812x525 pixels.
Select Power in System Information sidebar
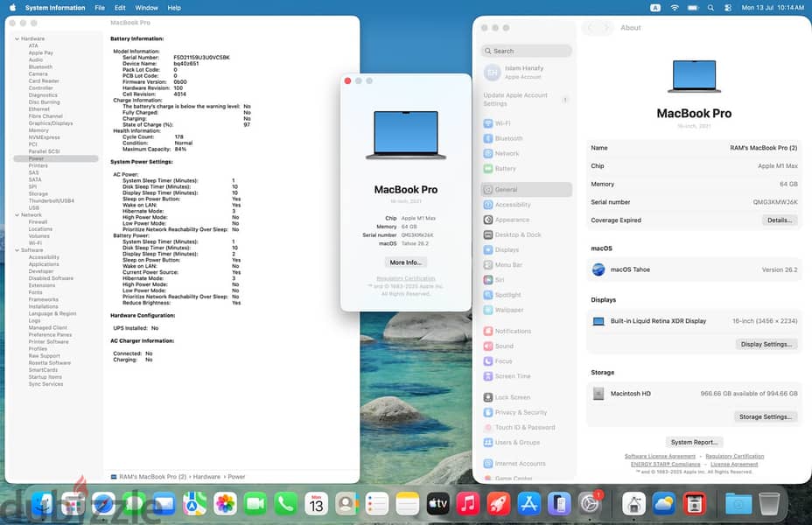point(55,158)
